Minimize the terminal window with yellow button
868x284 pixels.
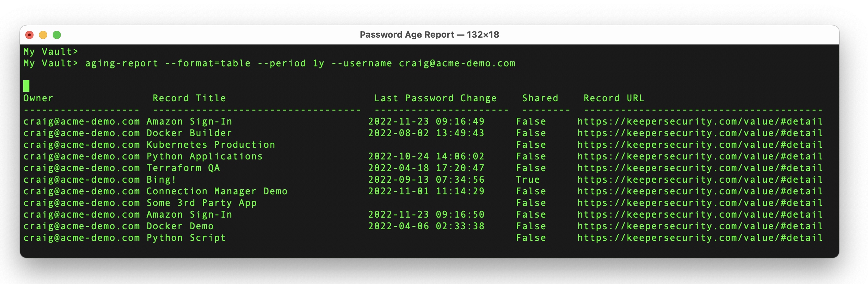point(43,35)
